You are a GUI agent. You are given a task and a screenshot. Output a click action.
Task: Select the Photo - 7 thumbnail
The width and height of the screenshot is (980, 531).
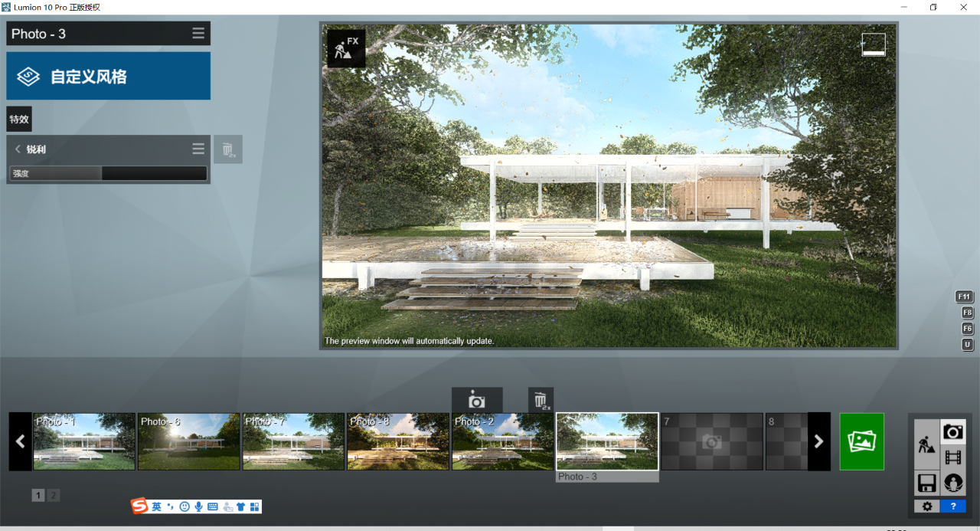(293, 441)
